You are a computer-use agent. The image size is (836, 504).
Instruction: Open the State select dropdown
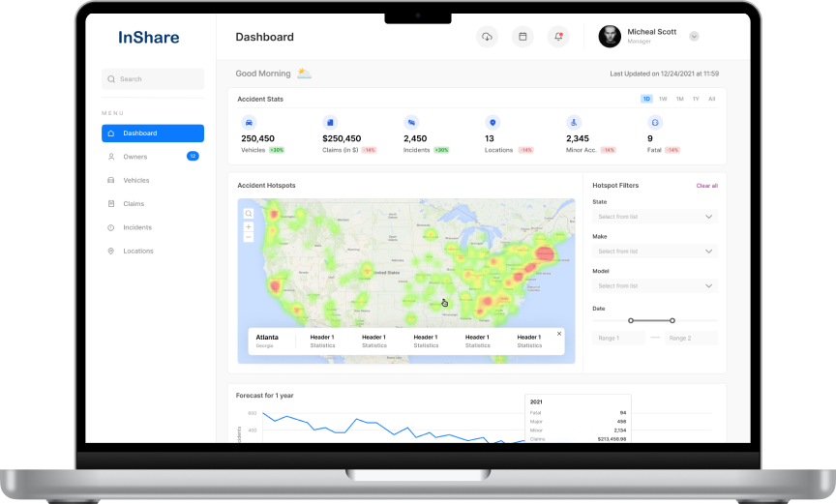[655, 217]
